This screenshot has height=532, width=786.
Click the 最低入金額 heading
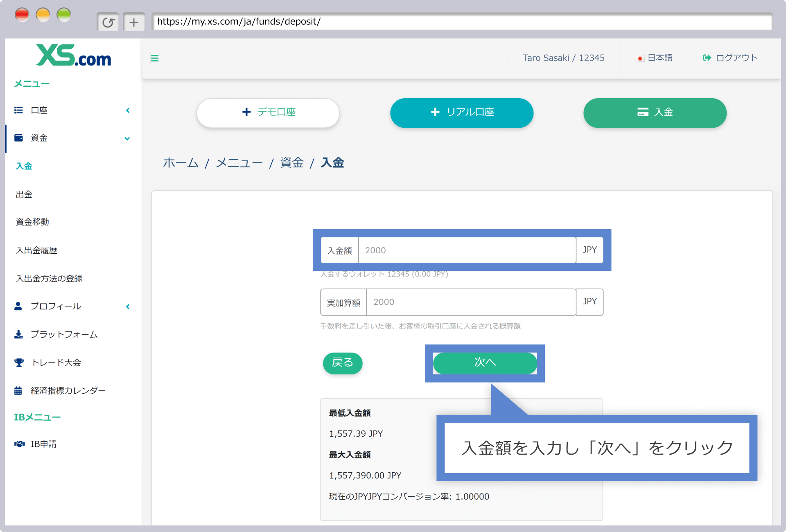click(350, 413)
